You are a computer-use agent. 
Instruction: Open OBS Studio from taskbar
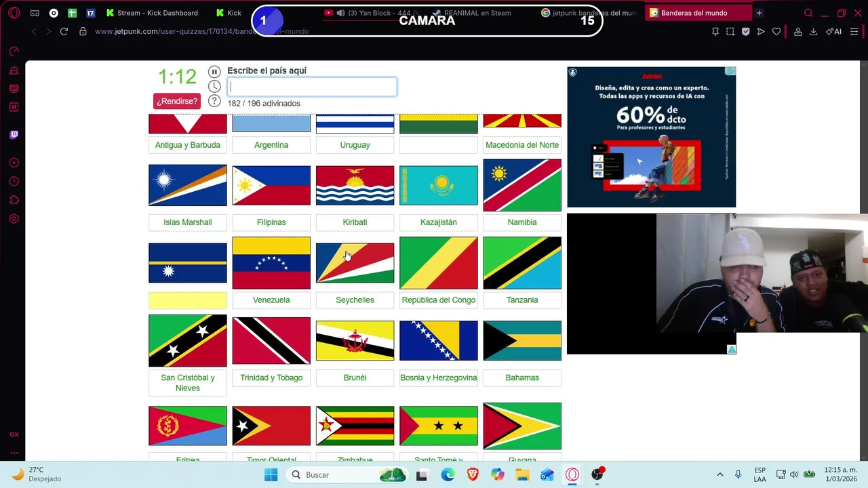tap(597, 474)
